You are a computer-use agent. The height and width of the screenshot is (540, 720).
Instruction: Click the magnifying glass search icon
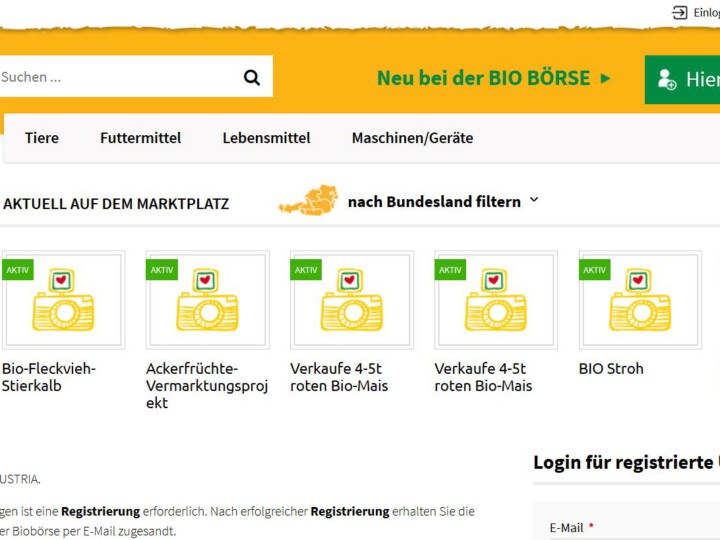point(252,77)
